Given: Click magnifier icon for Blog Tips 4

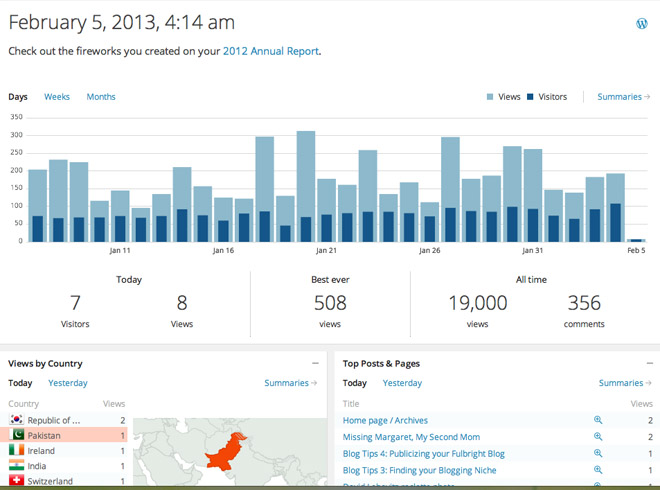Looking at the screenshot, I should click(x=598, y=453).
